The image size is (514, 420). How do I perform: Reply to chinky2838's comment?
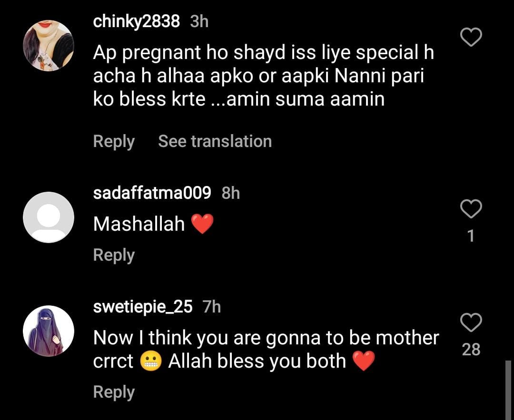pos(114,141)
